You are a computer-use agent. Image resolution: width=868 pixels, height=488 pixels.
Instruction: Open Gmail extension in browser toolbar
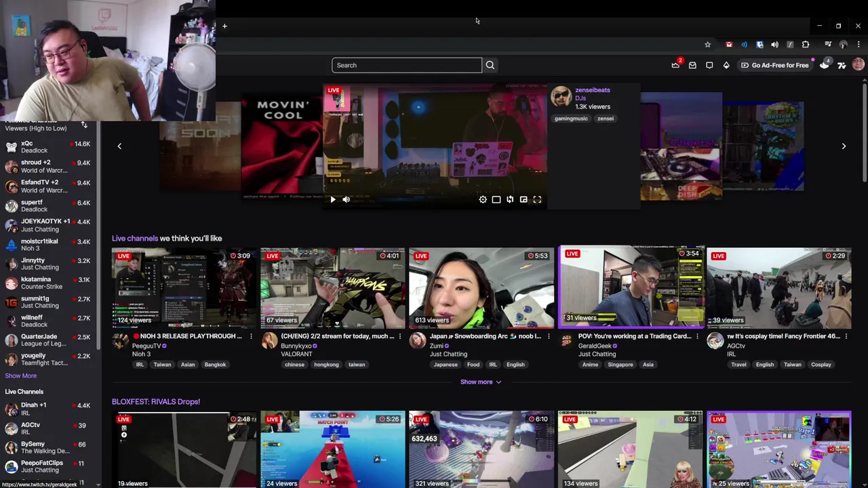pos(729,45)
